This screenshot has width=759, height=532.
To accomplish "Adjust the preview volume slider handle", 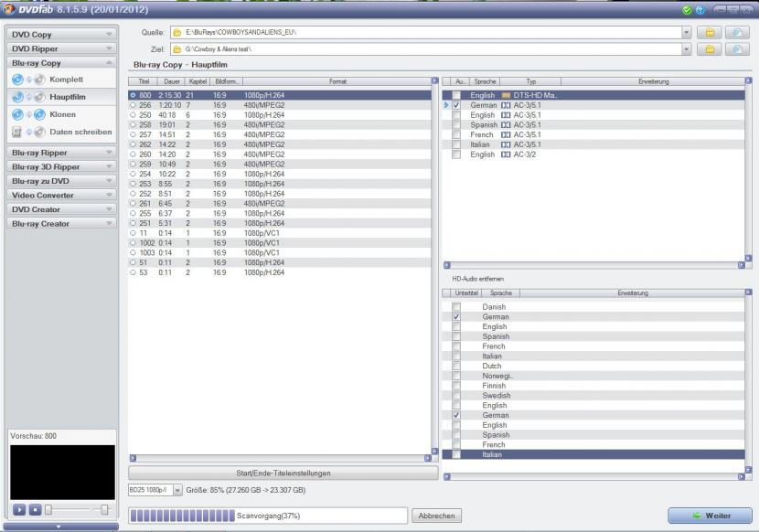I will (x=104, y=510).
